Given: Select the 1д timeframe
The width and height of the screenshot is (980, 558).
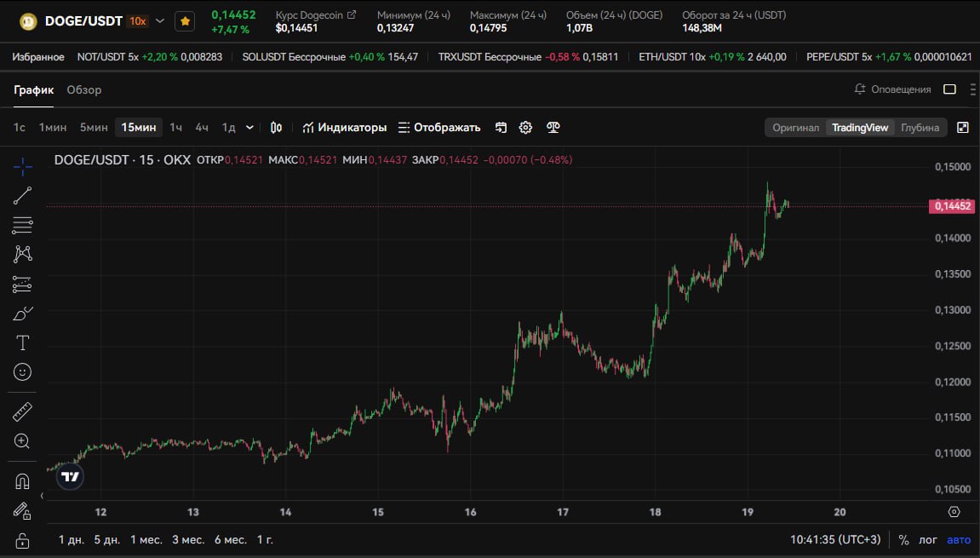Looking at the screenshot, I should click(x=228, y=128).
